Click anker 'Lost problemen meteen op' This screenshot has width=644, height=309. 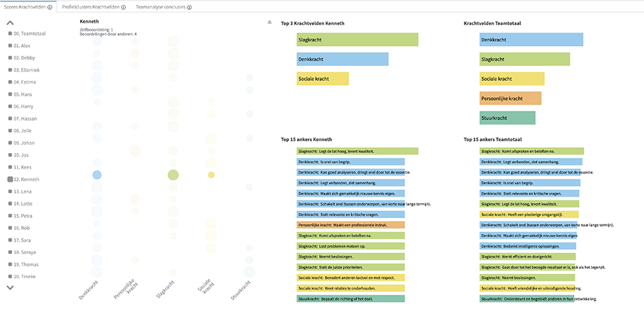pos(351,246)
